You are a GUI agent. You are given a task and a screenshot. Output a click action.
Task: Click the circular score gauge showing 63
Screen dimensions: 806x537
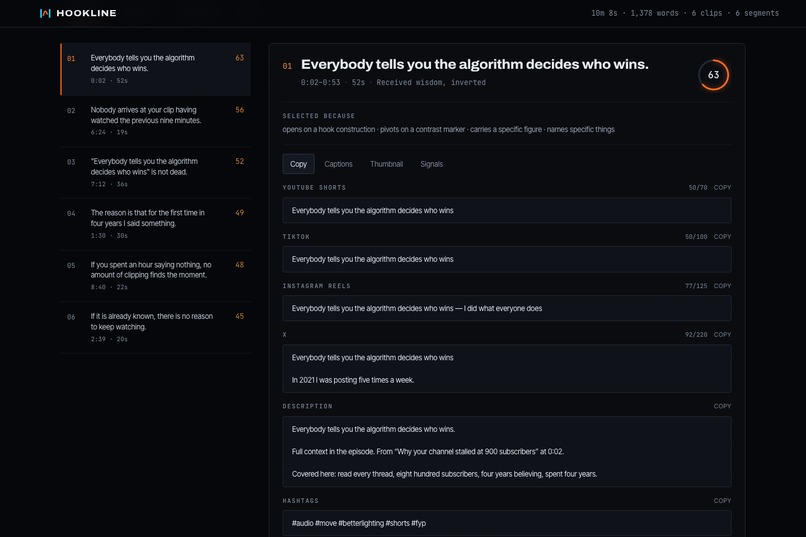click(713, 75)
